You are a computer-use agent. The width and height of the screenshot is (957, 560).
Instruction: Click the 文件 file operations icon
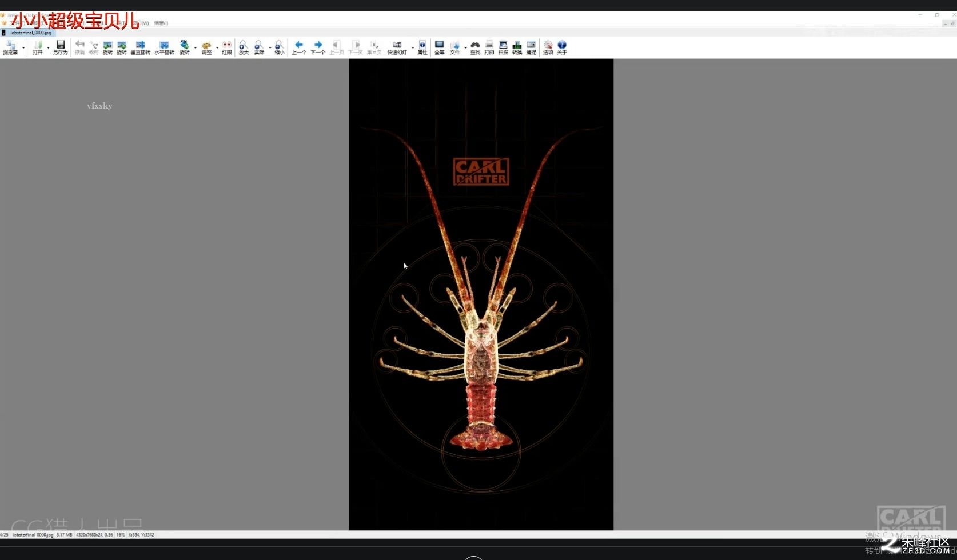click(x=455, y=47)
